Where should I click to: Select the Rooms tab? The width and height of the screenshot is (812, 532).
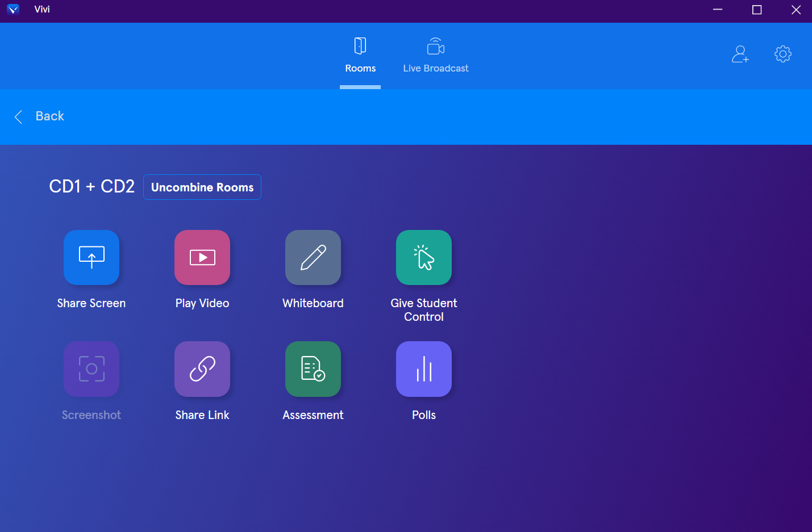(x=360, y=56)
